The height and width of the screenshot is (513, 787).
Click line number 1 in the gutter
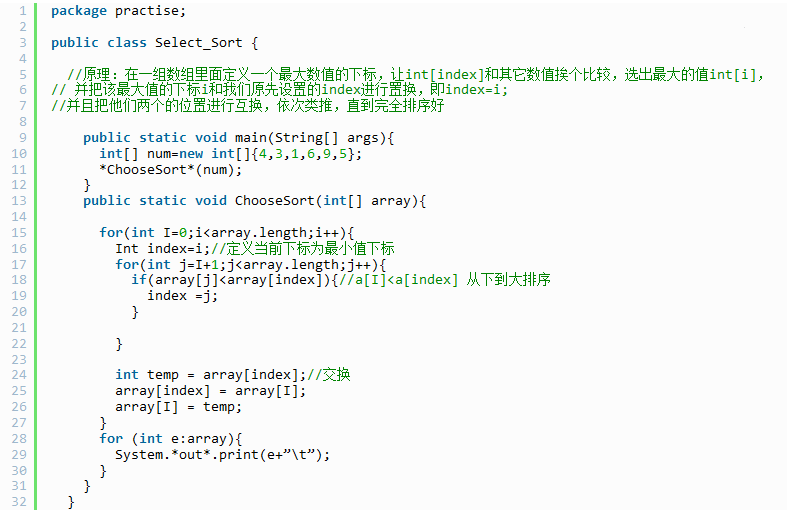click(21, 10)
